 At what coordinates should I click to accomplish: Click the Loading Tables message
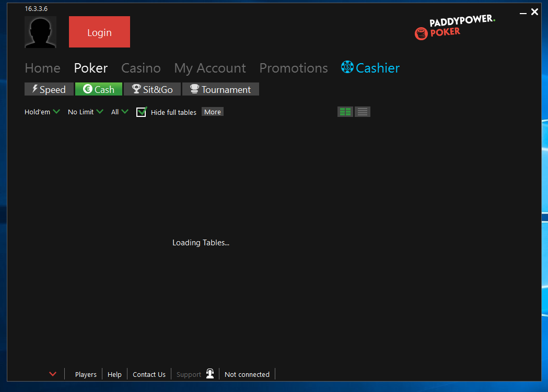coord(201,243)
